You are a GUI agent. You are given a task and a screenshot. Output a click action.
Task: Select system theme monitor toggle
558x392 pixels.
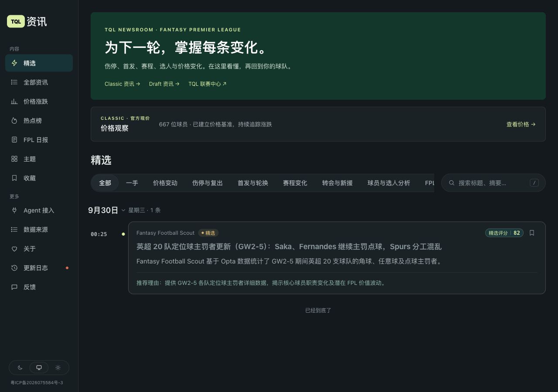click(39, 368)
